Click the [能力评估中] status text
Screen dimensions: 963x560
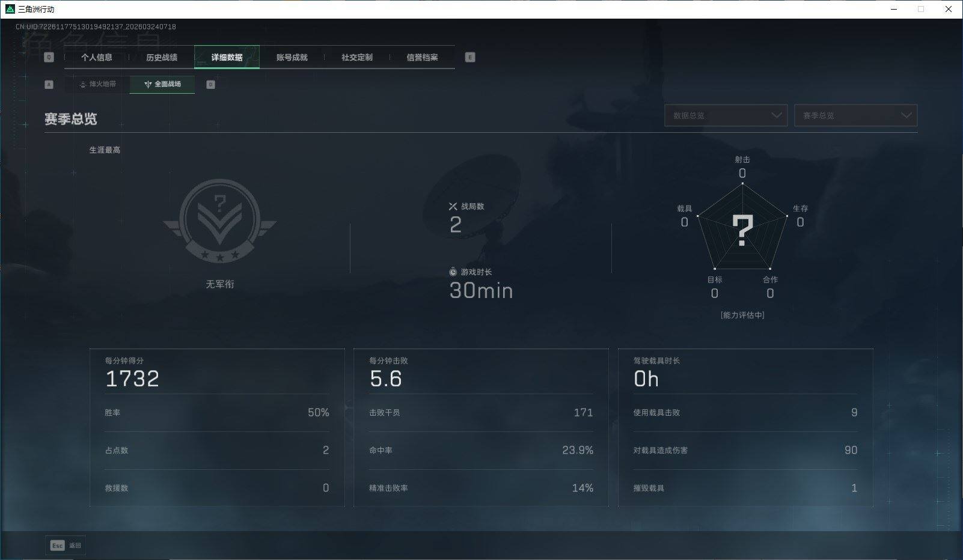742,315
